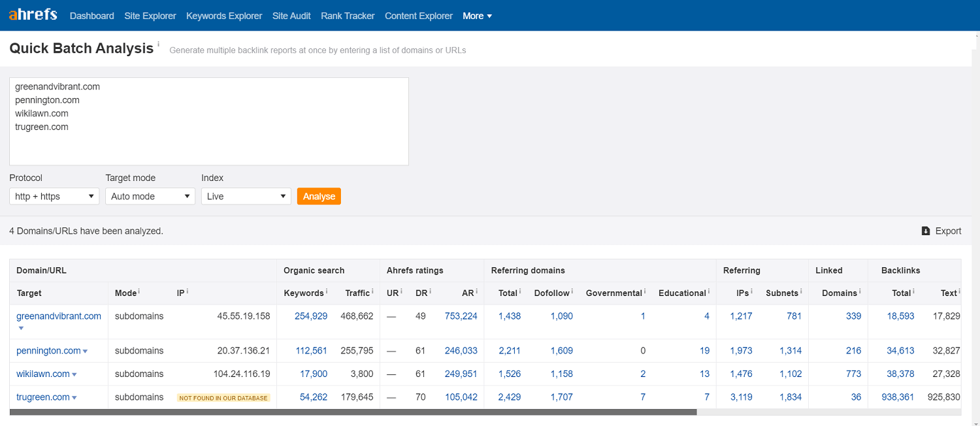Click info icon beside Dofollow column header
Viewport: 980px width, 426px height.
click(572, 291)
